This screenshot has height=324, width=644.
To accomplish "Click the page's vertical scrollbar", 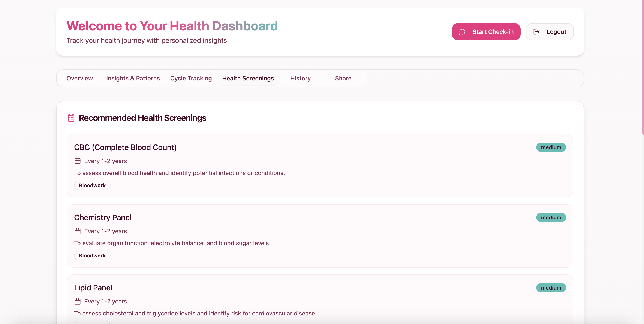I will click(x=643, y=67).
